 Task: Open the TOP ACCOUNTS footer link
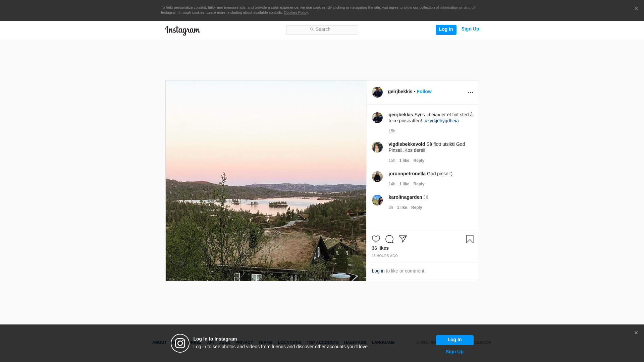(x=322, y=343)
